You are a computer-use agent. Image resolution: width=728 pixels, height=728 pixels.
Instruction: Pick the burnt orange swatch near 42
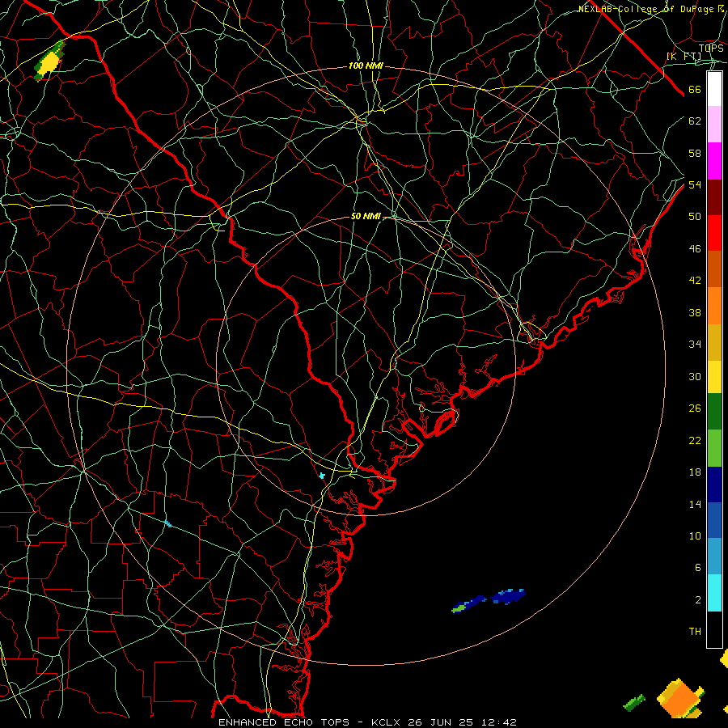tap(714, 269)
